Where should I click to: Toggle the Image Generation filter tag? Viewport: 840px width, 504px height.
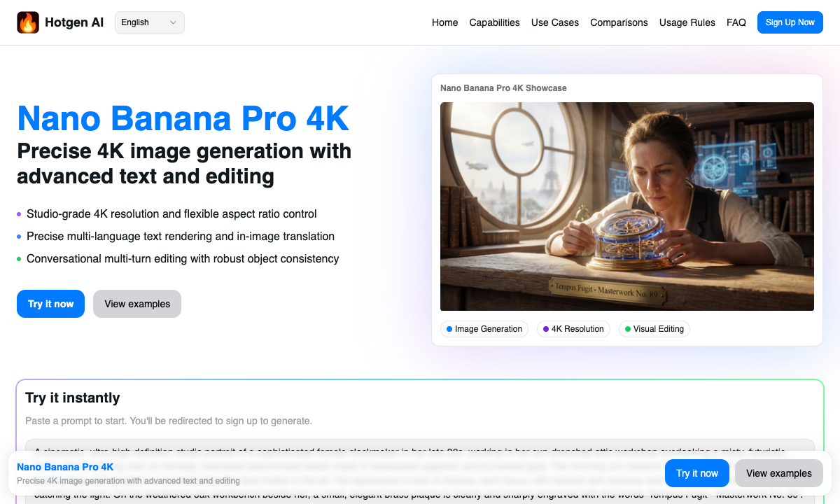pos(484,329)
